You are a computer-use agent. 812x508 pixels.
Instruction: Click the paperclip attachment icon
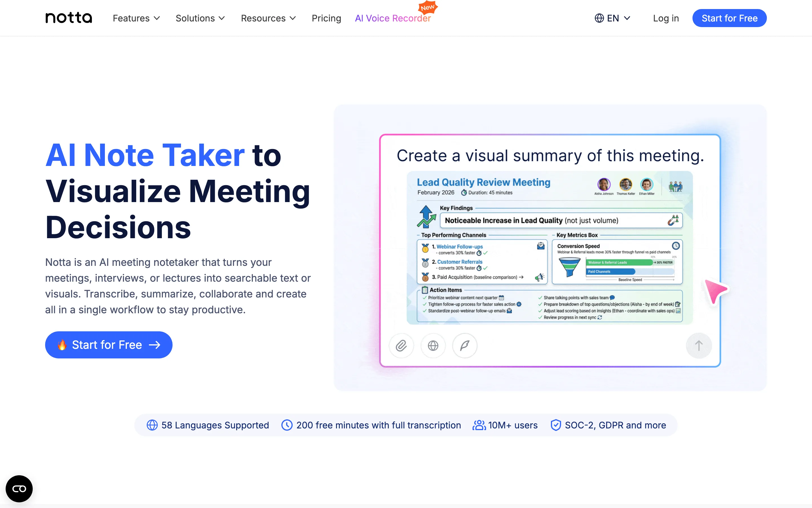pyautogui.click(x=401, y=345)
